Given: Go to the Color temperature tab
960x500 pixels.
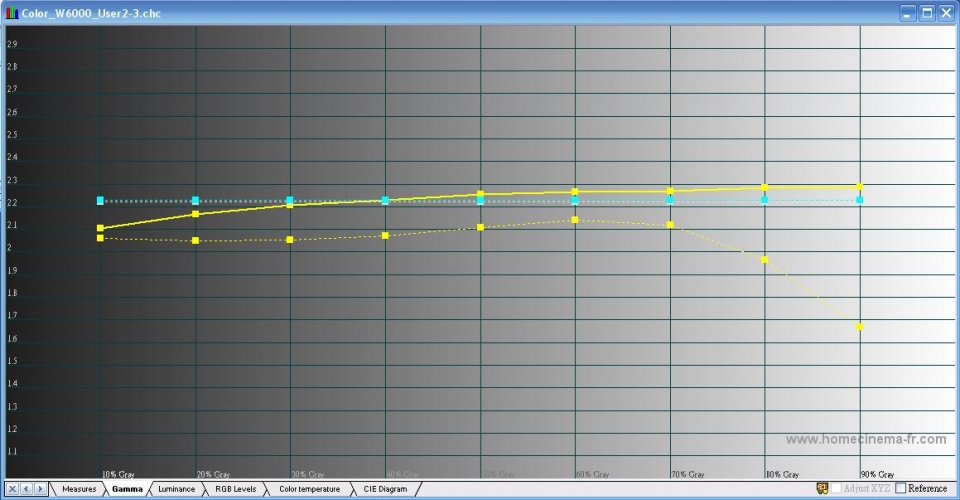Looking at the screenshot, I should (x=309, y=489).
